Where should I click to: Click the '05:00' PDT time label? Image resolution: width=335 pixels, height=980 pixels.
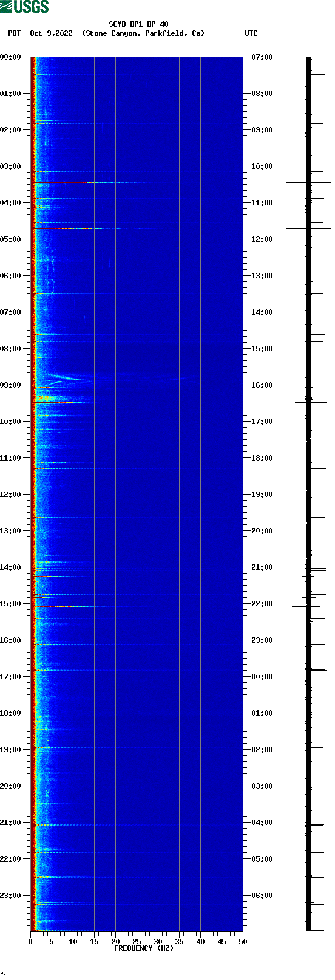coord(10,239)
